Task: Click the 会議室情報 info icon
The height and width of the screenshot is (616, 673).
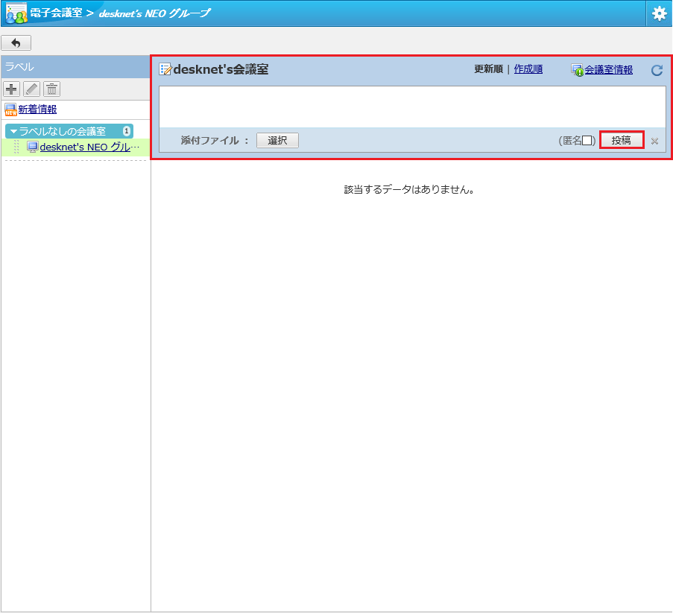Action: 577,70
